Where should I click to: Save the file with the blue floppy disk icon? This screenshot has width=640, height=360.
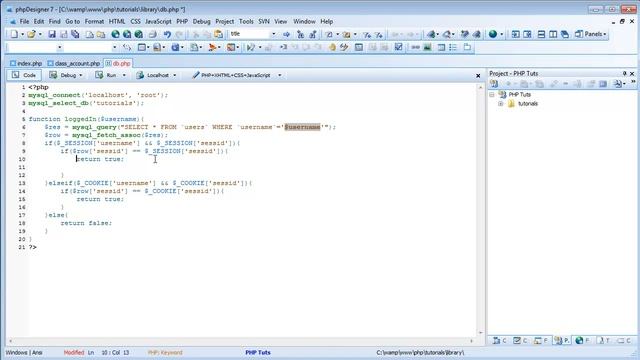click(x=52, y=34)
